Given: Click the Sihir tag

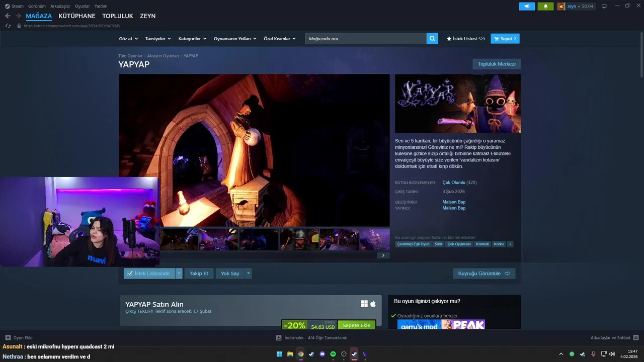Looking at the screenshot, I should click(438, 244).
